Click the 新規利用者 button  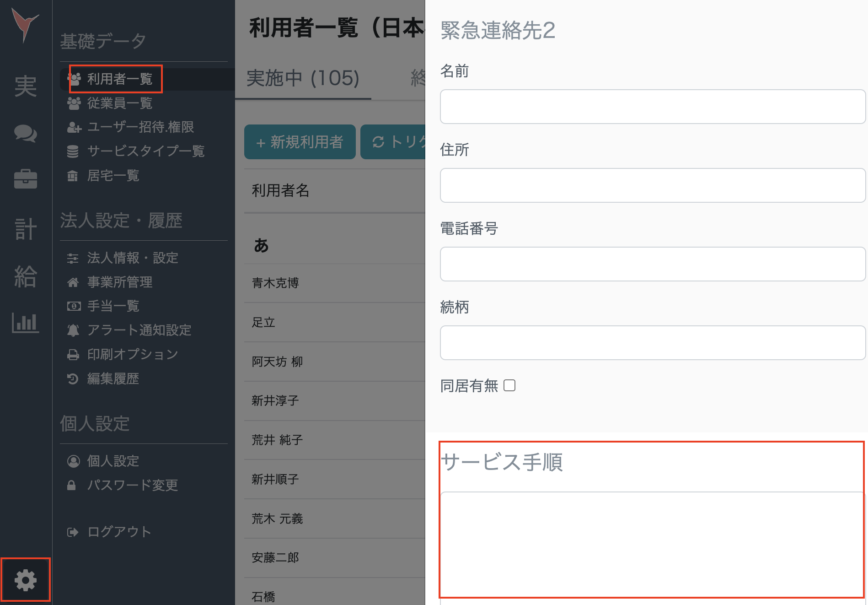(300, 142)
